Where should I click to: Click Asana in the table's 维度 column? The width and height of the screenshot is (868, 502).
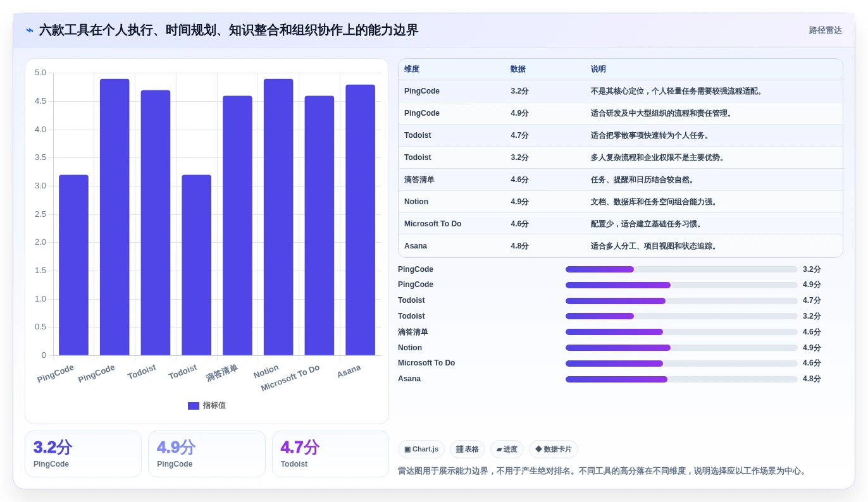point(416,247)
